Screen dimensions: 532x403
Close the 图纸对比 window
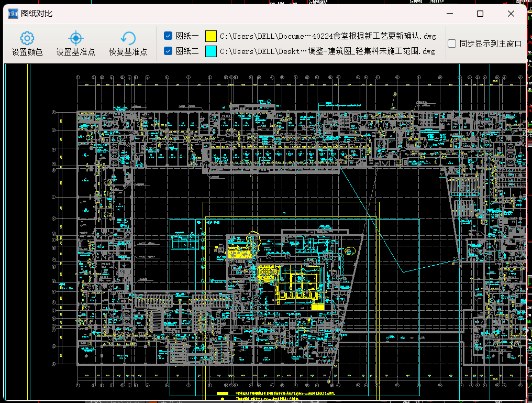pos(511,14)
